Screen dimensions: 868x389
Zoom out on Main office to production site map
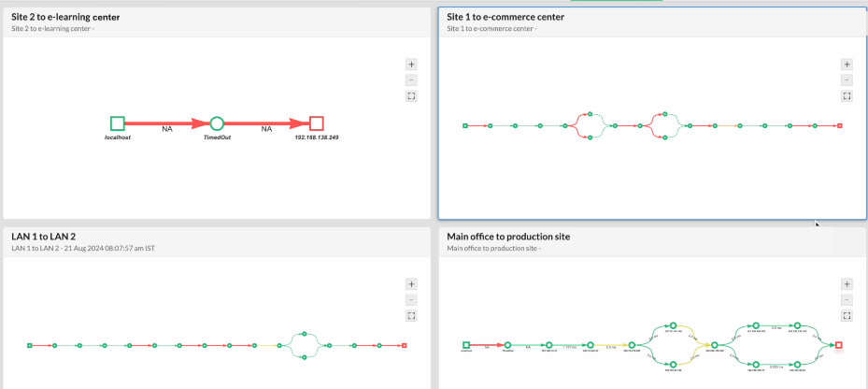(847, 299)
